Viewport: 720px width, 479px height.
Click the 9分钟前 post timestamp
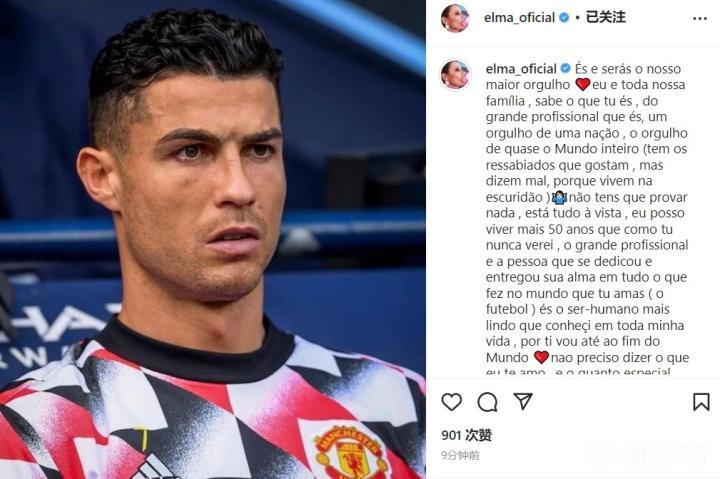pos(461,455)
